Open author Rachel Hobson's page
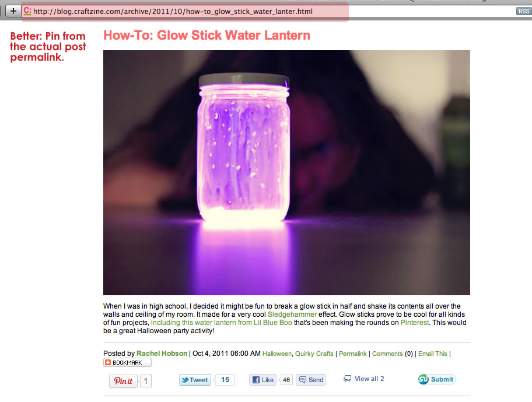532x402 pixels. [162, 354]
